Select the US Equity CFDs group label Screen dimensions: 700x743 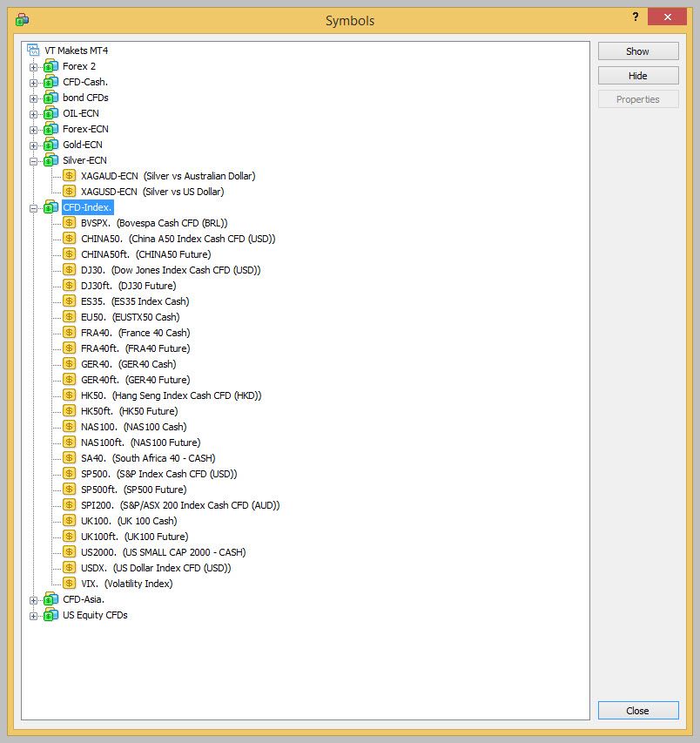[x=95, y=615]
